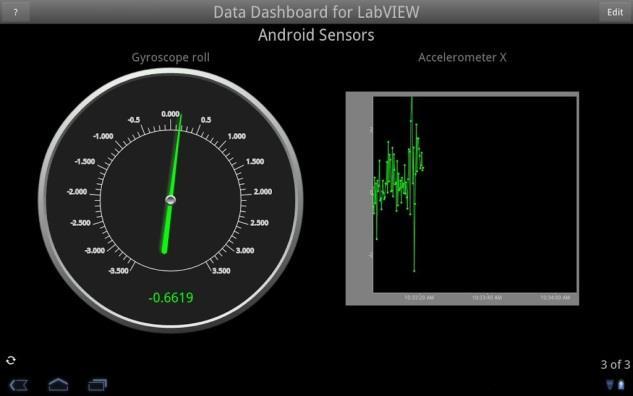Click the 3 of 3 page indicator
This screenshot has height=396, width=633.
coord(615,365)
